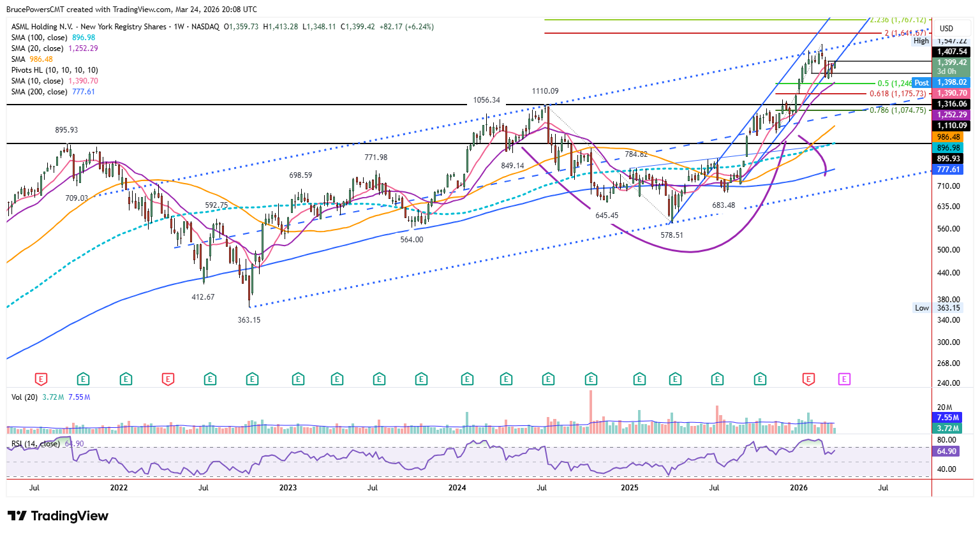Select the Vol (20) indicator legend

[50, 397]
